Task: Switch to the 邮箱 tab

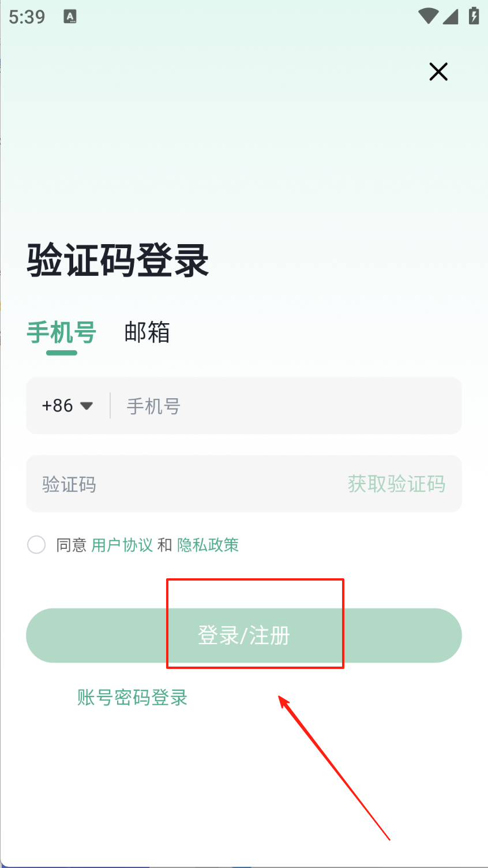Action: [x=147, y=333]
